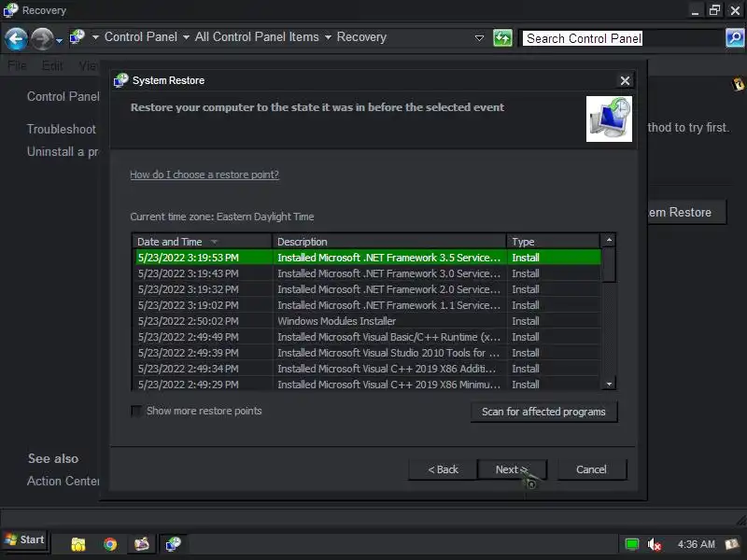The height and width of the screenshot is (560, 747).
Task: Click the System Restore computer clock image
Action: 609,119
